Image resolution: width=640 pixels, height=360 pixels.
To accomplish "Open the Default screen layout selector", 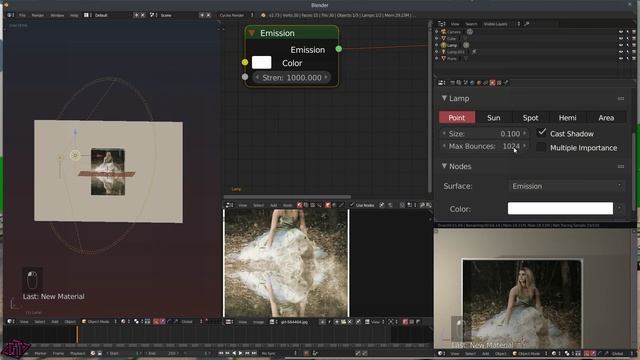I will coord(109,15).
